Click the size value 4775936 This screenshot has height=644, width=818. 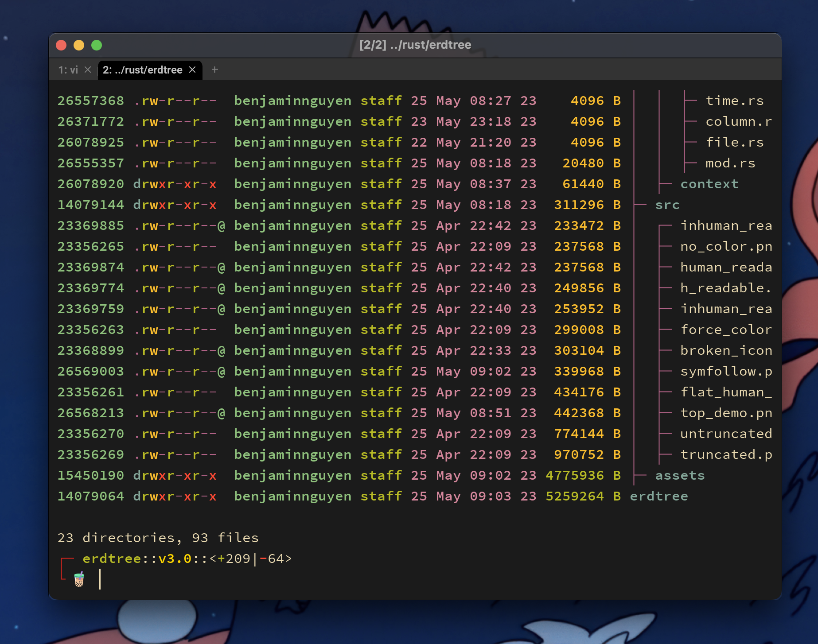point(575,475)
